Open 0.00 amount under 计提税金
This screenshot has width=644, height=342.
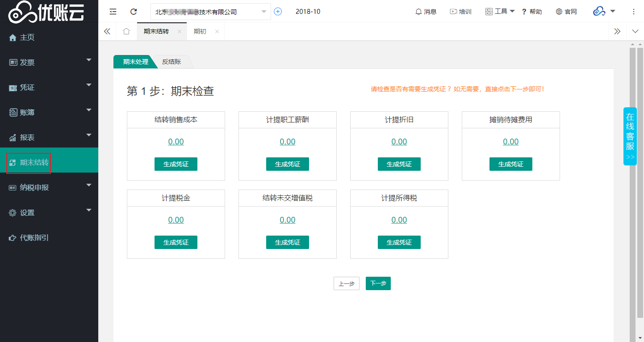coord(176,220)
